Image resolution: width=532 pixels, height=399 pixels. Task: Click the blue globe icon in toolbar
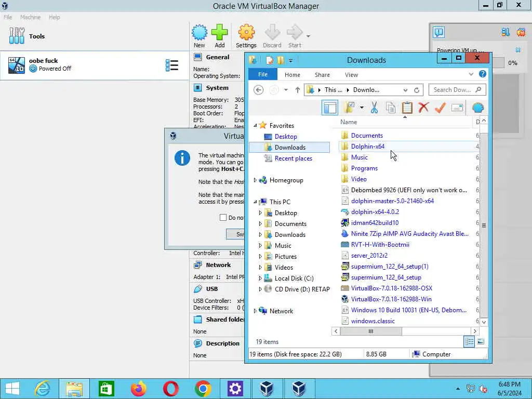pos(478,108)
